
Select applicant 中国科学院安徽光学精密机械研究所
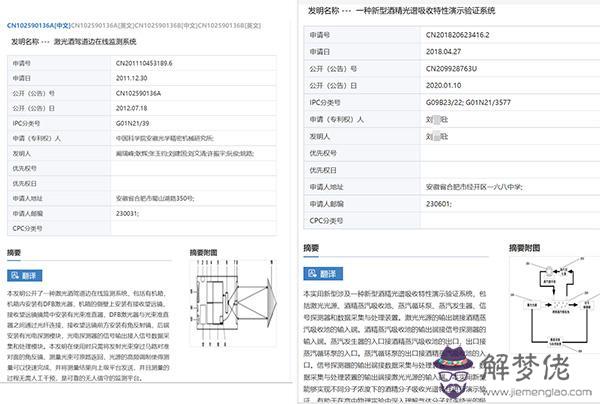coord(165,138)
